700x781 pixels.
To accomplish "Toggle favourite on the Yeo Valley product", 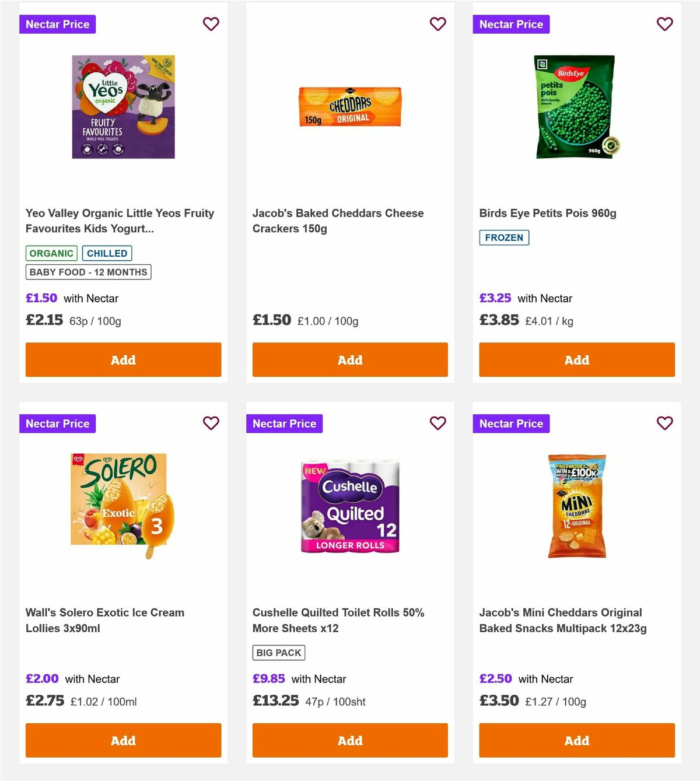I will (x=211, y=24).
